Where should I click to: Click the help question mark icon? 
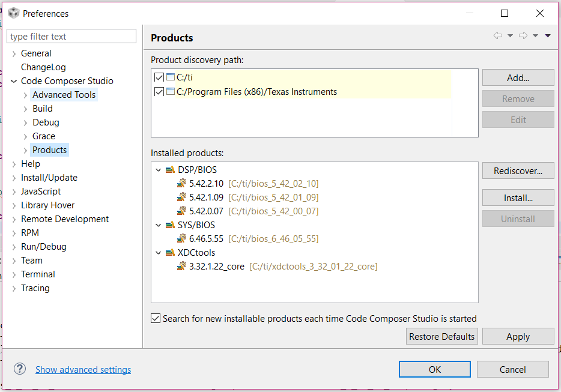[x=20, y=369]
